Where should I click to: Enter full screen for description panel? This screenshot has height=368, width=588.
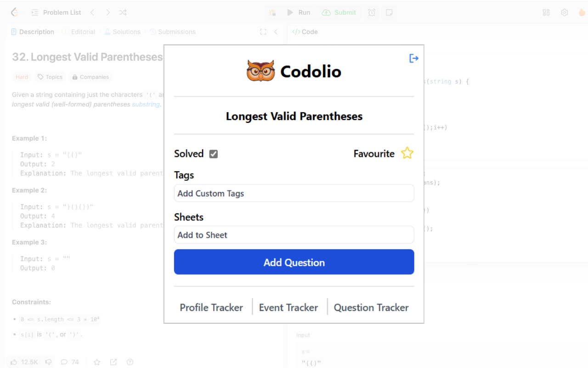tap(263, 32)
